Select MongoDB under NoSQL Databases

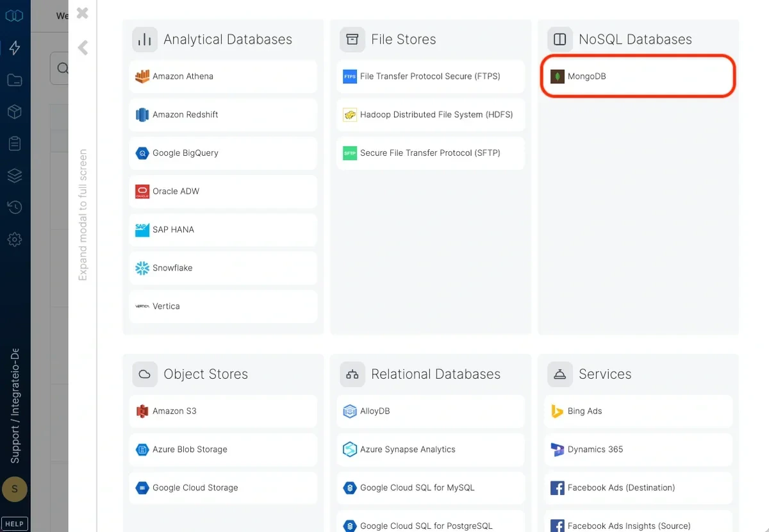tap(637, 76)
